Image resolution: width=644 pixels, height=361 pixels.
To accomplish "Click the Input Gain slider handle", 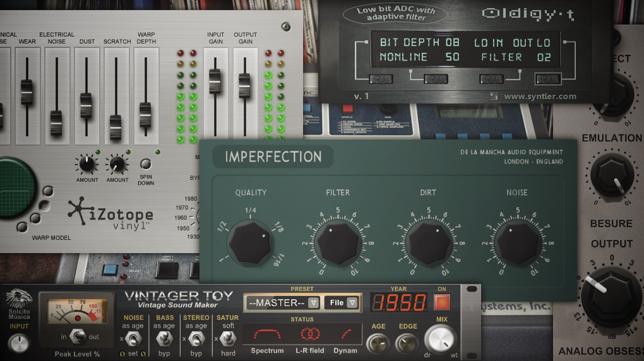I will 215,81.
